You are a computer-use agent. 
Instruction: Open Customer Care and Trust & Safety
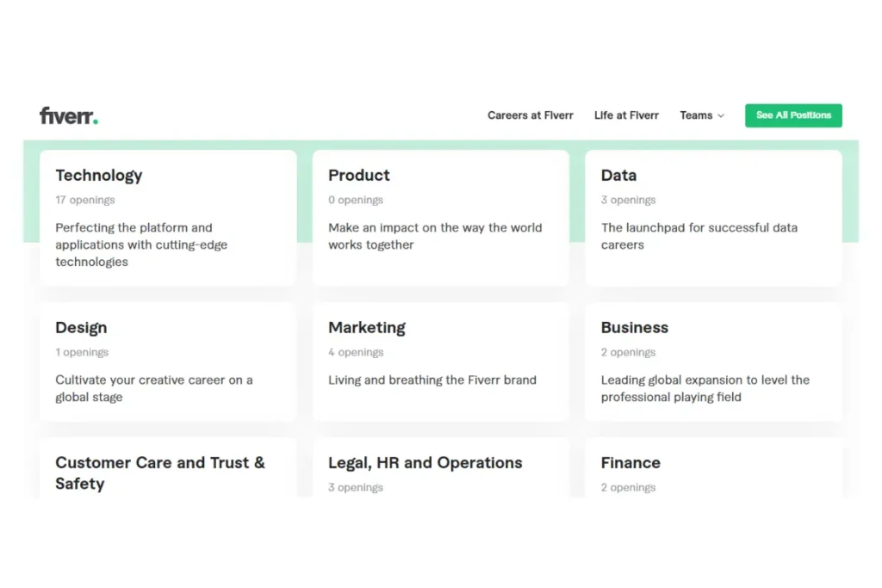tap(160, 473)
